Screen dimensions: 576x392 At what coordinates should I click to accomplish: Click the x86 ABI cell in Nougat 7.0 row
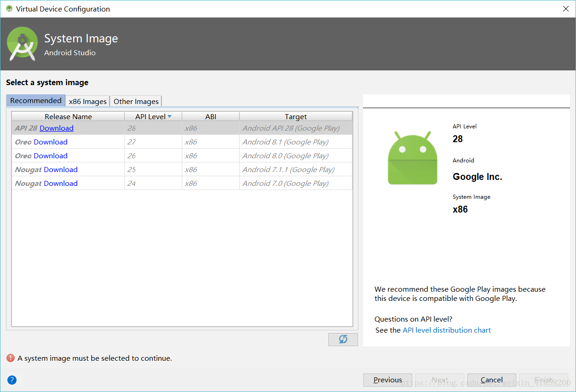[211, 183]
